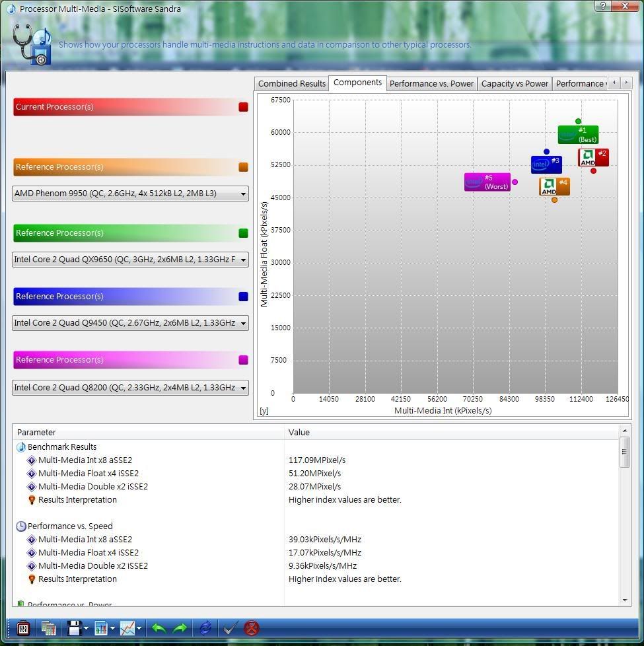Click the #4 AMD marker on chart
This screenshot has width=644, height=646.
554,187
